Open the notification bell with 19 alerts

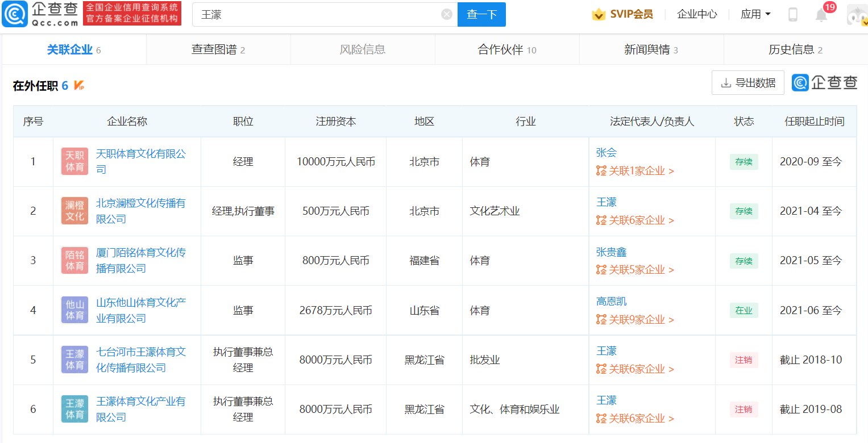[x=821, y=15]
